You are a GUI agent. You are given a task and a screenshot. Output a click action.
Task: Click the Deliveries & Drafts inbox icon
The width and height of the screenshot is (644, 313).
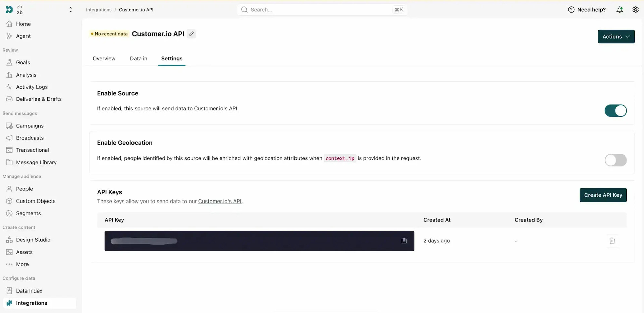pos(9,99)
